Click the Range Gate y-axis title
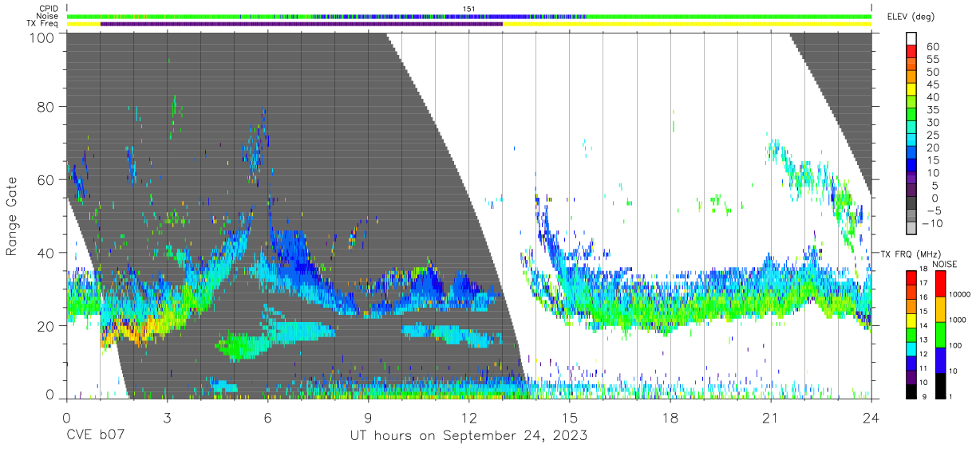The image size is (980, 452). [13, 215]
